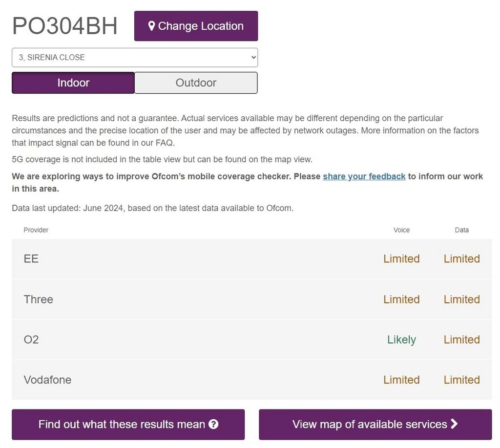500x448 pixels.
Task: Open the address dropdown for Sirenia Close
Action: pyautogui.click(x=135, y=58)
